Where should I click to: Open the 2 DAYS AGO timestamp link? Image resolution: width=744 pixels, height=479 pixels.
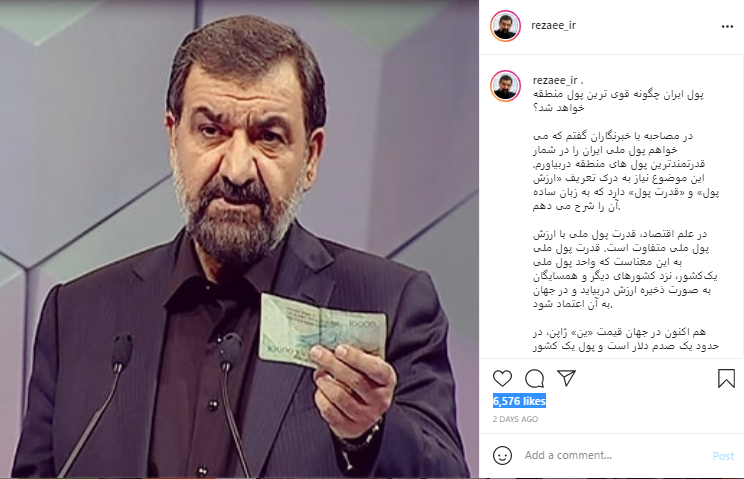(515, 419)
